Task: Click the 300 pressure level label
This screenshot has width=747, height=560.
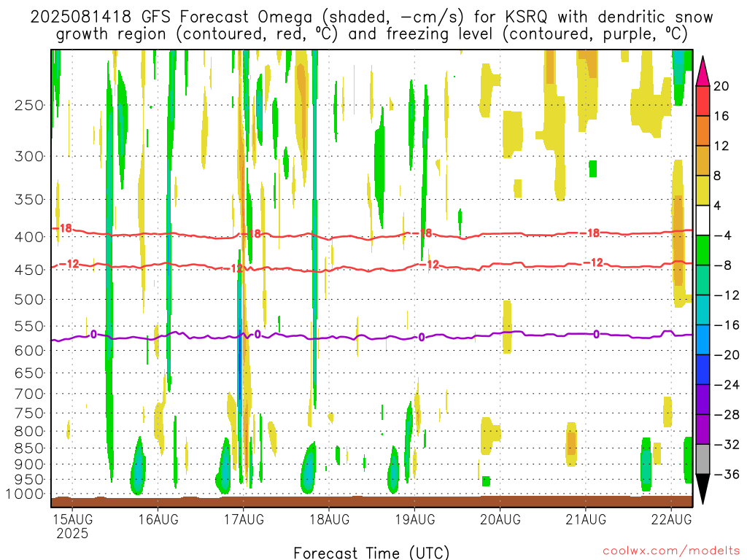Action: click(x=29, y=156)
